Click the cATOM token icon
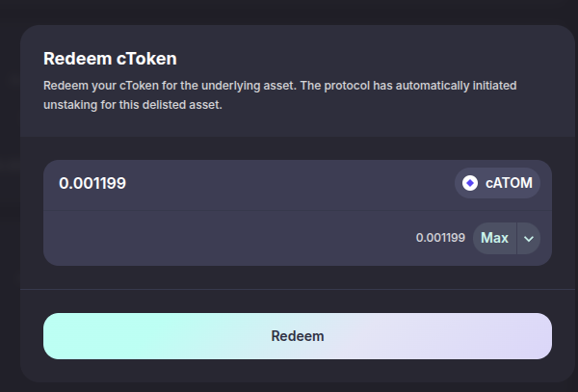The image size is (578, 392). [470, 183]
